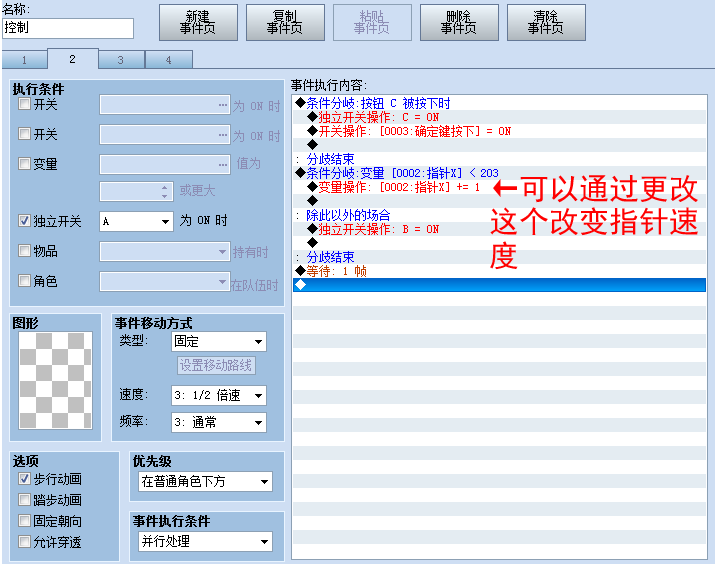Image resolution: width=718 pixels, height=564 pixels.
Task: Select event page tab 2
Action: point(72,59)
